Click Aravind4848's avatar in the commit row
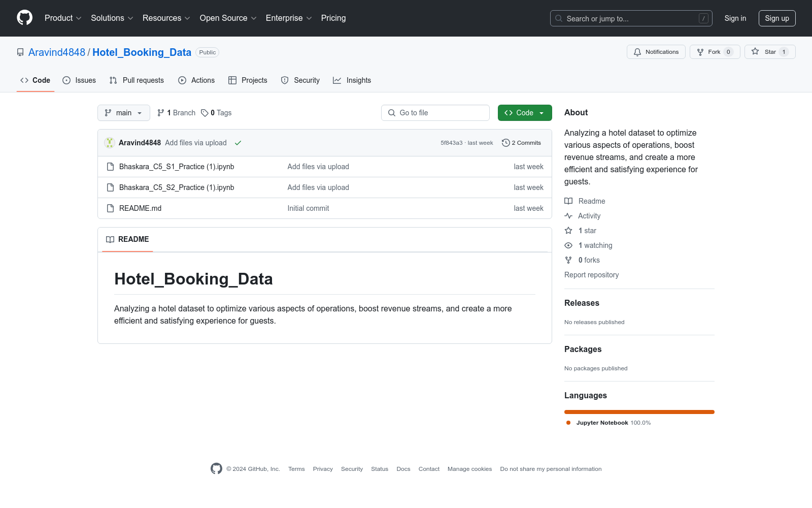Image resolution: width=812 pixels, height=508 pixels. pos(110,143)
